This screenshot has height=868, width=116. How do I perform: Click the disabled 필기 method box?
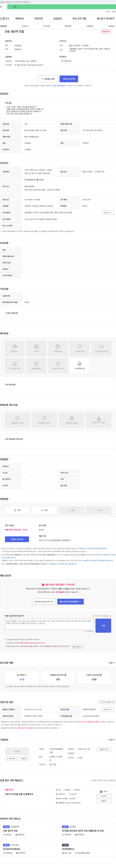71,510
